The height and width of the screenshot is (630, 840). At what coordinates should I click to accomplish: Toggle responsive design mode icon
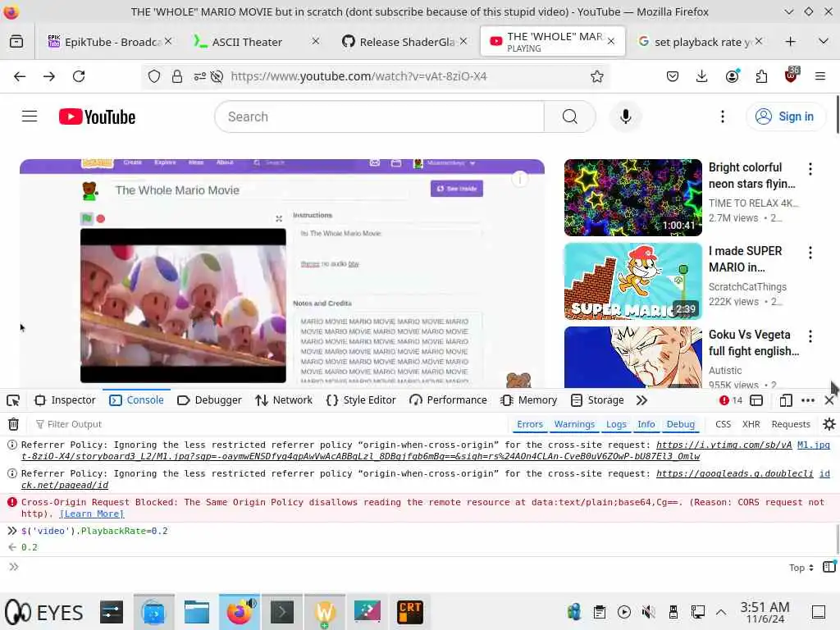786,400
